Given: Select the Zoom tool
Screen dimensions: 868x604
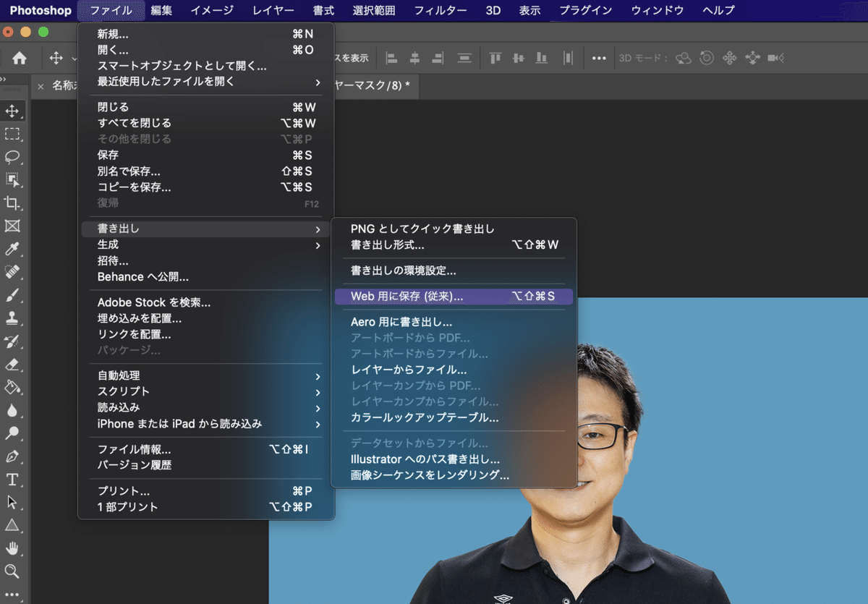Looking at the screenshot, I should coord(12,571).
